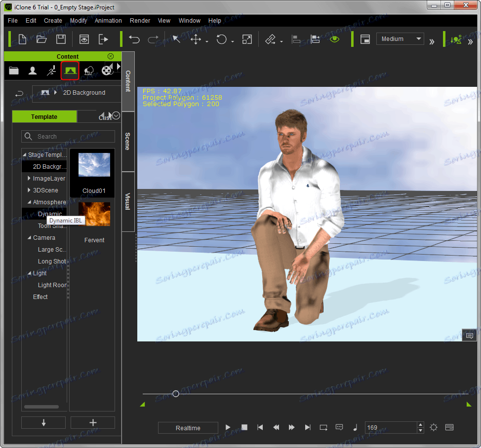Click the plus Add button in Content panel
The height and width of the screenshot is (448, 481).
pos(93,422)
